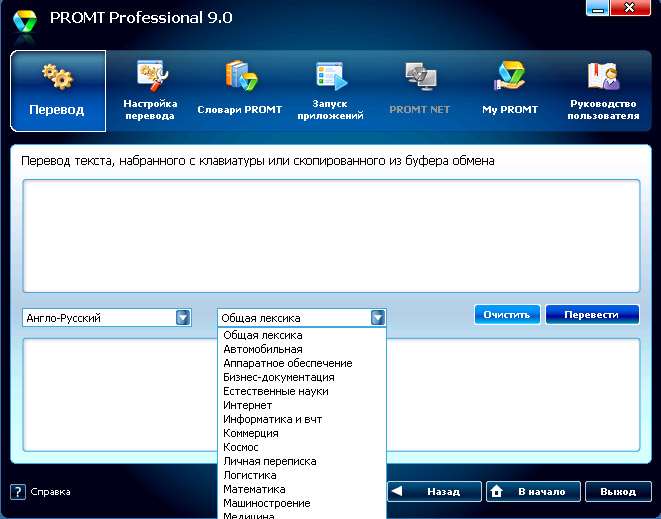
Task: Select Логистика topic
Action: tap(302, 475)
